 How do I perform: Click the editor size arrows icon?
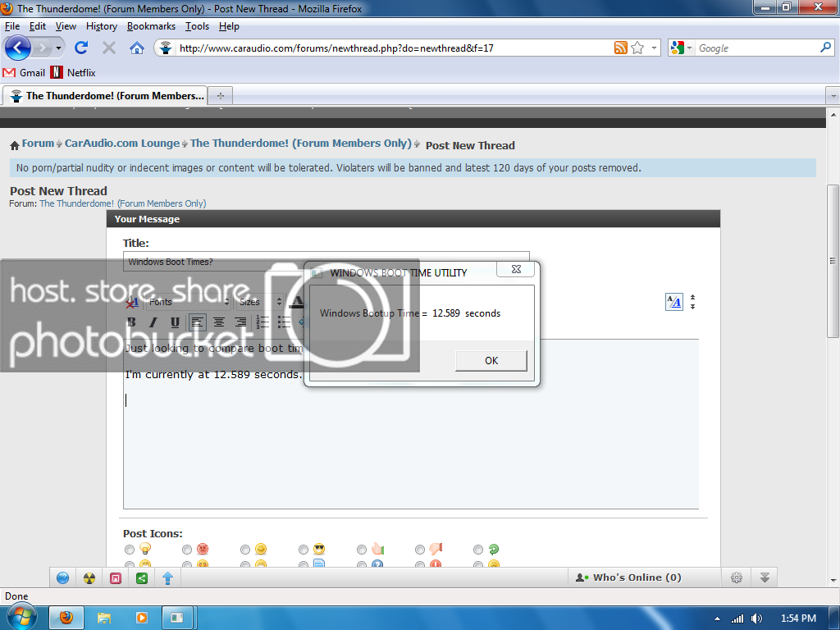[692, 302]
